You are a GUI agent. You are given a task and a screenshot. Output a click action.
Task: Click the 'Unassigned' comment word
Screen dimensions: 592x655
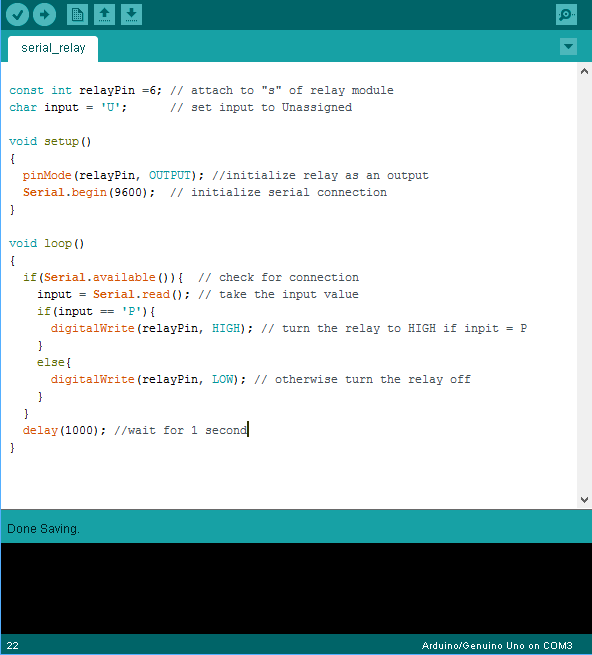coord(317,107)
